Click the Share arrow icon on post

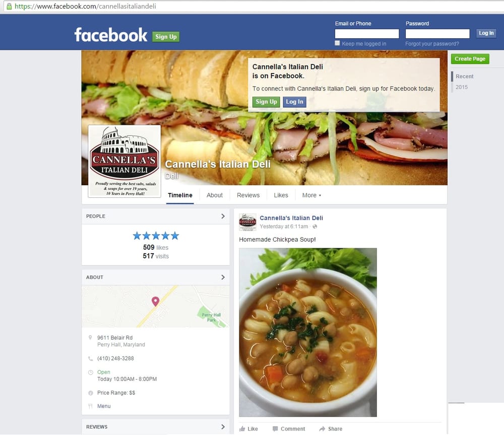[x=322, y=428]
